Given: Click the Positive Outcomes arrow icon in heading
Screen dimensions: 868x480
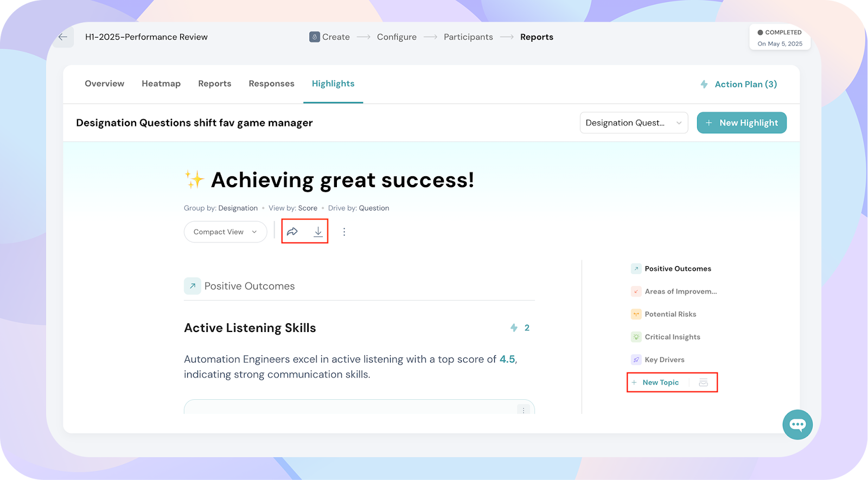Looking at the screenshot, I should pyautogui.click(x=193, y=286).
